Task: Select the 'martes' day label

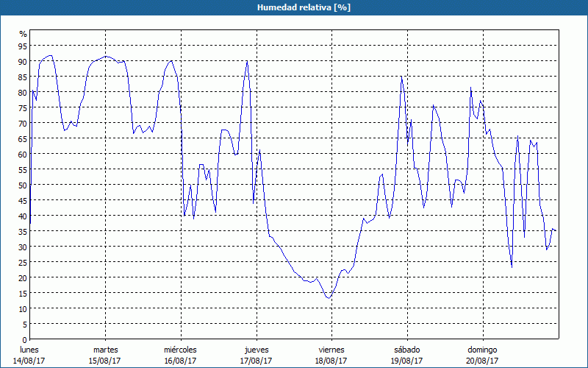Action: coord(105,349)
